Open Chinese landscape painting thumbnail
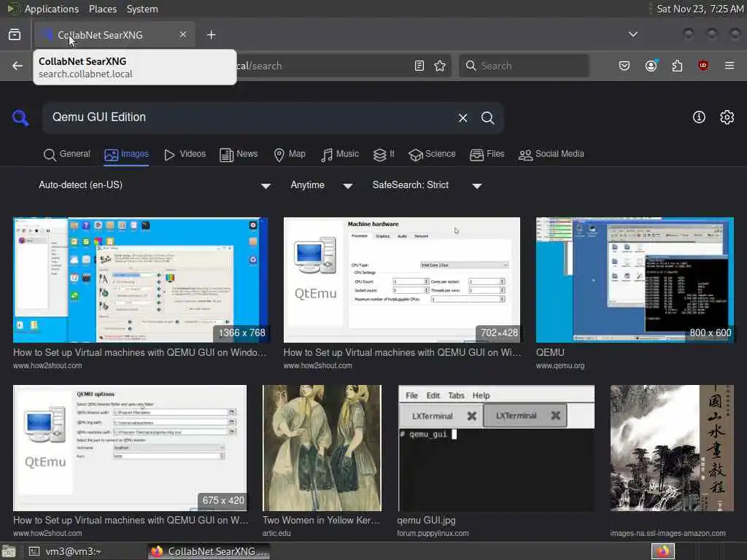The image size is (747, 560). tap(672, 448)
